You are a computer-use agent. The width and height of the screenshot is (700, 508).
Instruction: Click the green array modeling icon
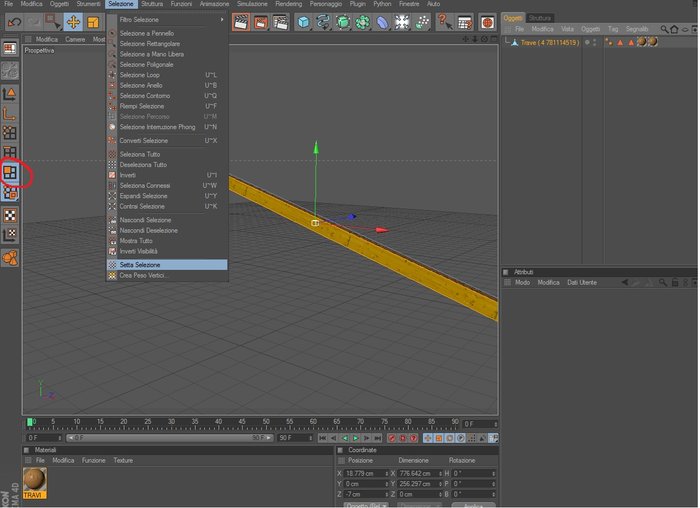[362, 22]
